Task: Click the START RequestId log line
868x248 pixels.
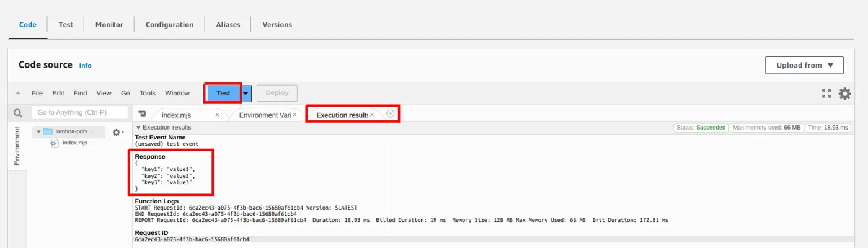Action: [246, 208]
